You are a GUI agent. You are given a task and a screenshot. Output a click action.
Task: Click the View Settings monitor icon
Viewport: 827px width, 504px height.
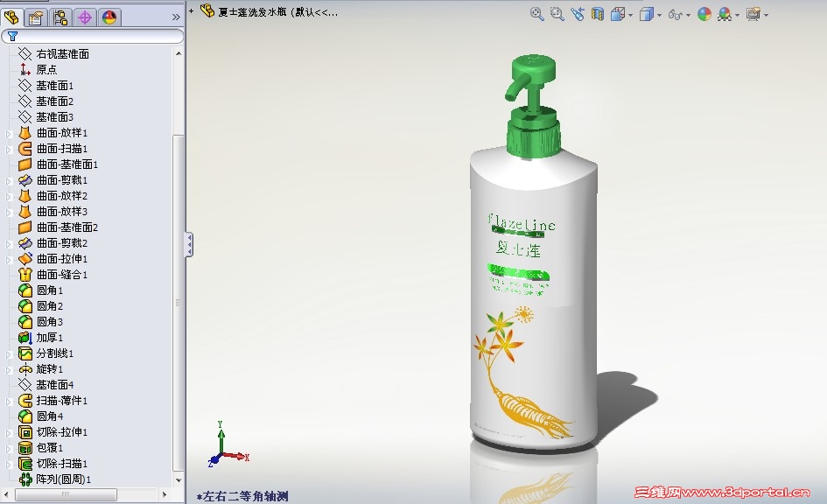click(x=753, y=14)
